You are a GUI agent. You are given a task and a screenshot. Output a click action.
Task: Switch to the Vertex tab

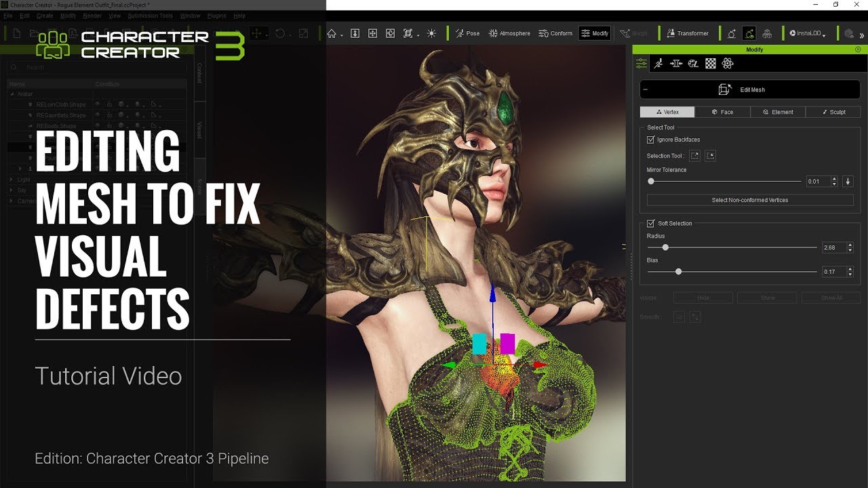667,112
